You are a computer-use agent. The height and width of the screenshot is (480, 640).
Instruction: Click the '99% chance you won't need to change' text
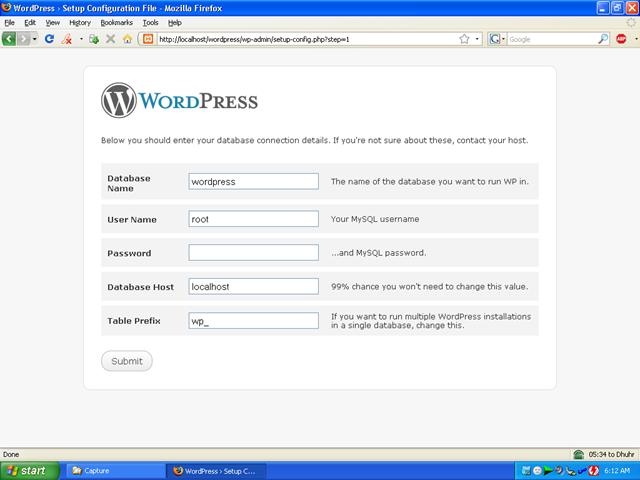pos(429,287)
